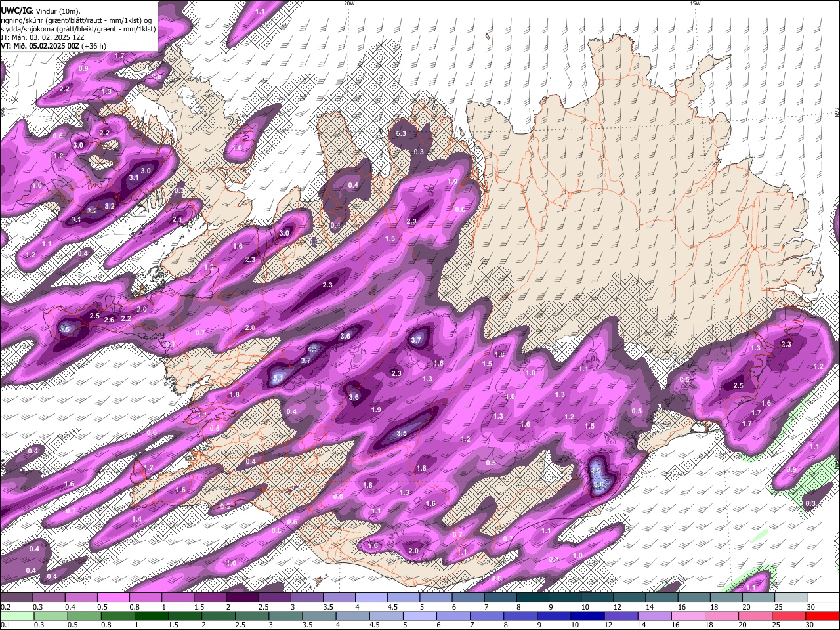840x630 pixels.
Task: Click the 'VT: Mið. 05.02.2025 00Z' valid time
Action: coord(40,46)
